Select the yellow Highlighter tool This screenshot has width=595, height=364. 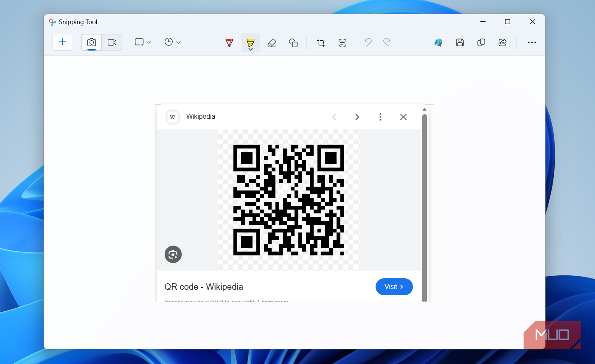250,43
